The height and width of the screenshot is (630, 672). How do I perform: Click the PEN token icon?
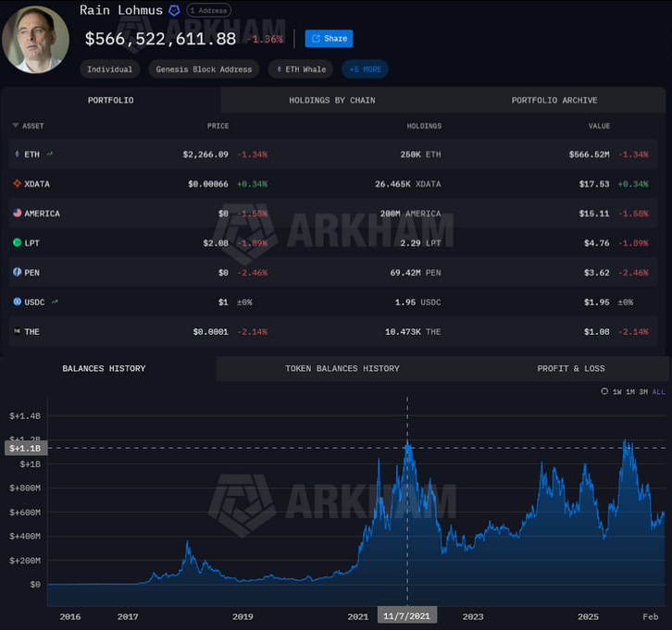(x=18, y=272)
